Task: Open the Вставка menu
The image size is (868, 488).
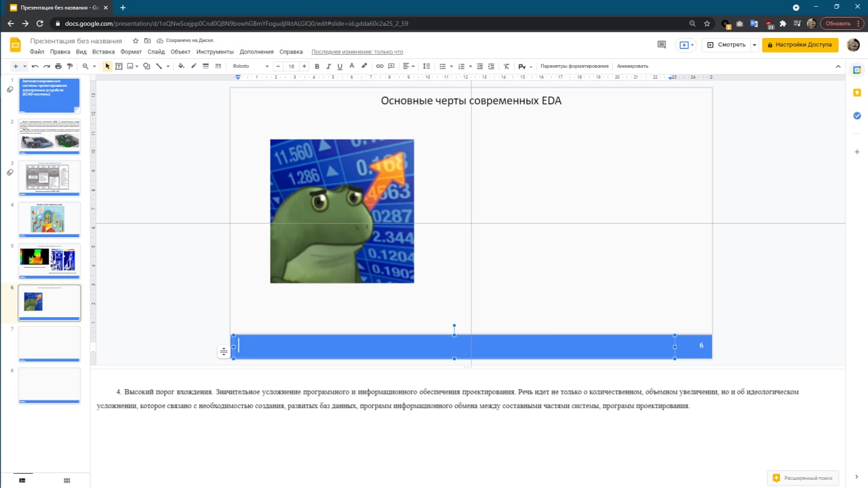Action: coord(104,52)
